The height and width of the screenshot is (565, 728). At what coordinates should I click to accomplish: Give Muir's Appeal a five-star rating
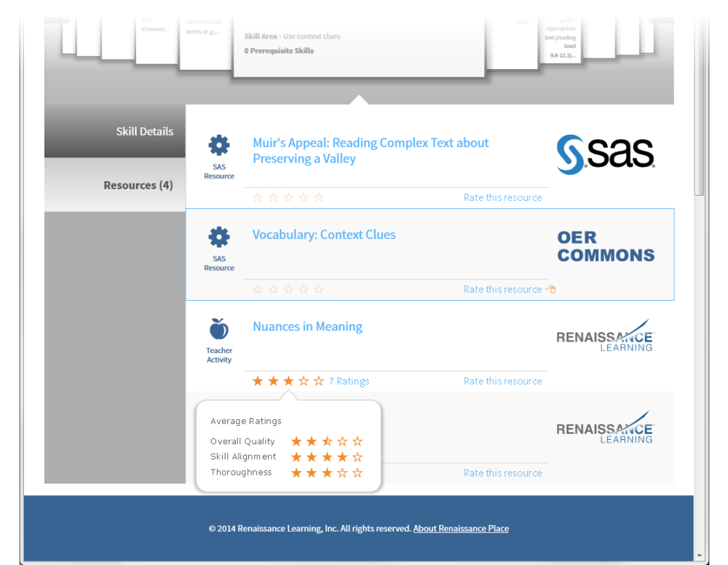click(x=319, y=197)
